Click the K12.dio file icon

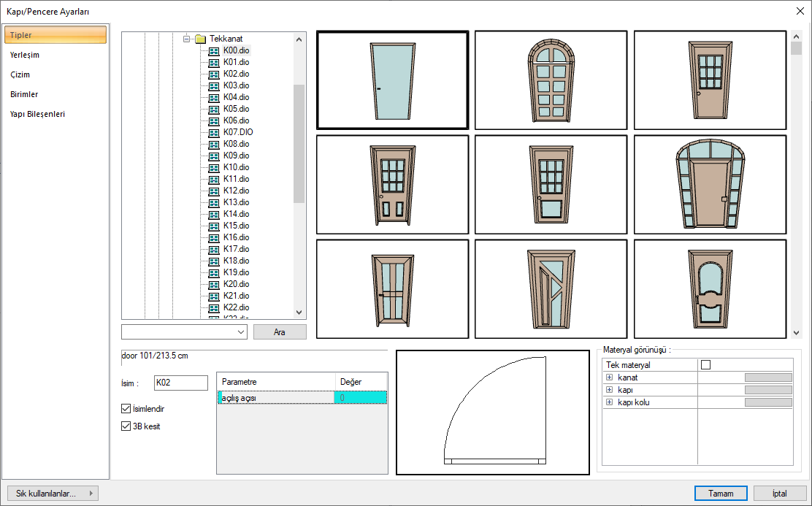pos(213,191)
